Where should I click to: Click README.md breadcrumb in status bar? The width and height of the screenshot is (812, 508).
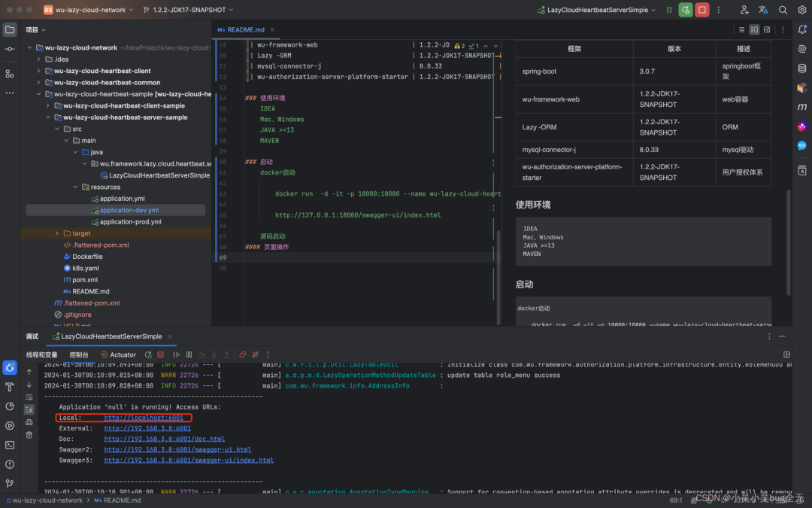click(x=117, y=500)
